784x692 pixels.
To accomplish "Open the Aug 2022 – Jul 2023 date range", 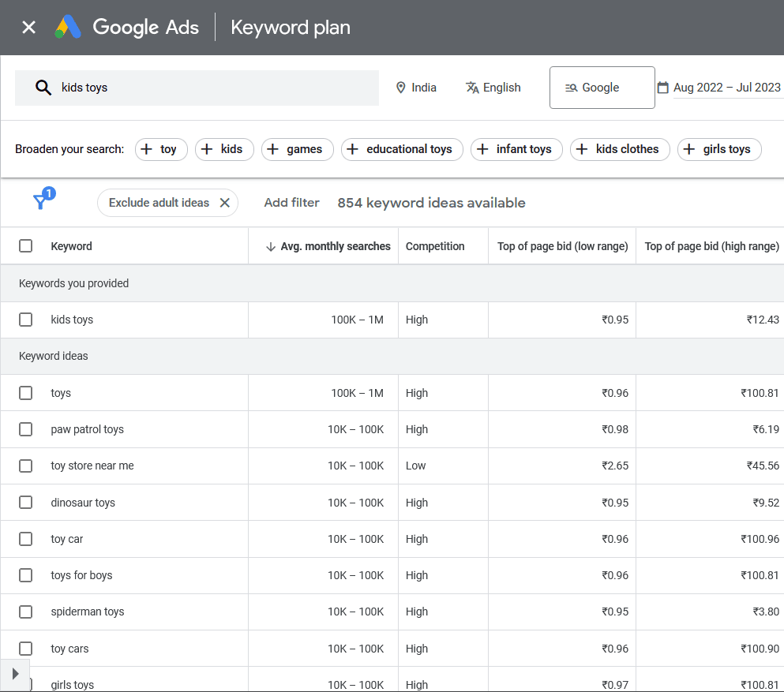I will coord(726,88).
